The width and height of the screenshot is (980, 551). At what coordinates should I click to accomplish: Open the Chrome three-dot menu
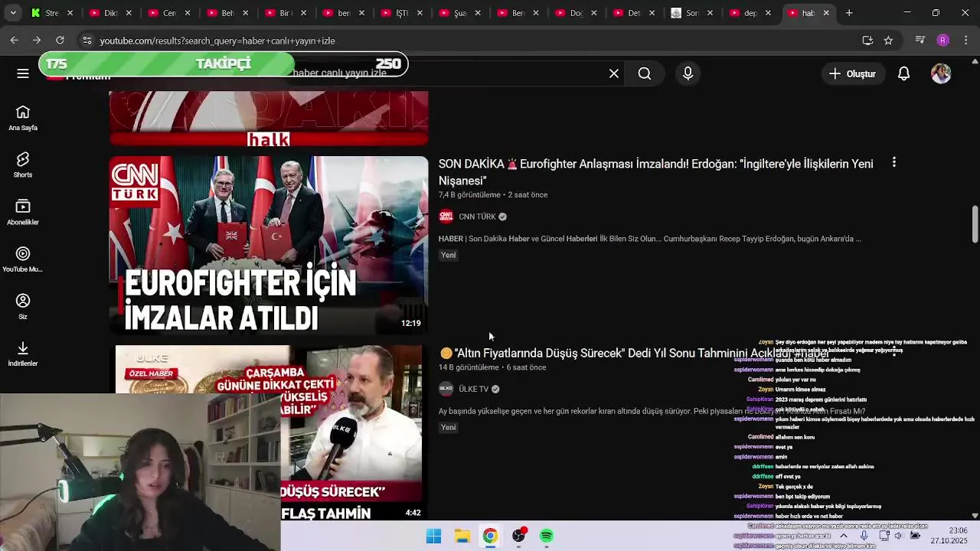[x=965, y=41]
